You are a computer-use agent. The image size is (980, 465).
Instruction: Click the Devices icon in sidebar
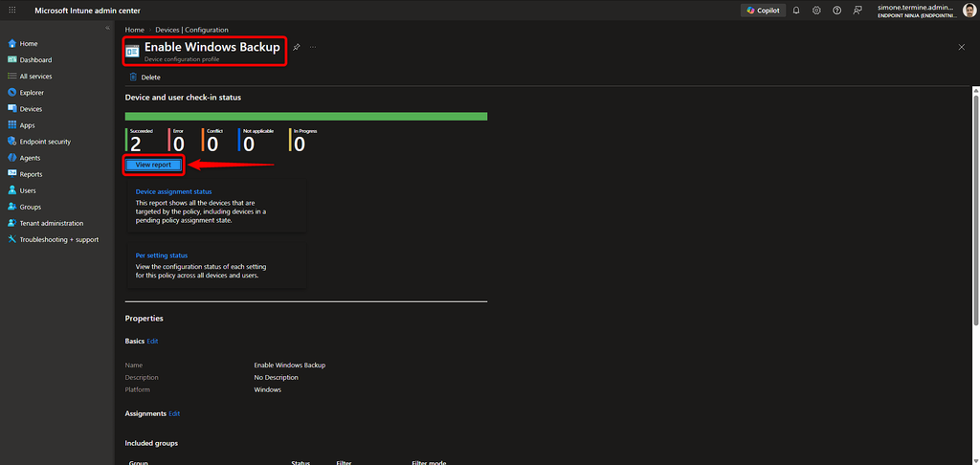(11, 109)
